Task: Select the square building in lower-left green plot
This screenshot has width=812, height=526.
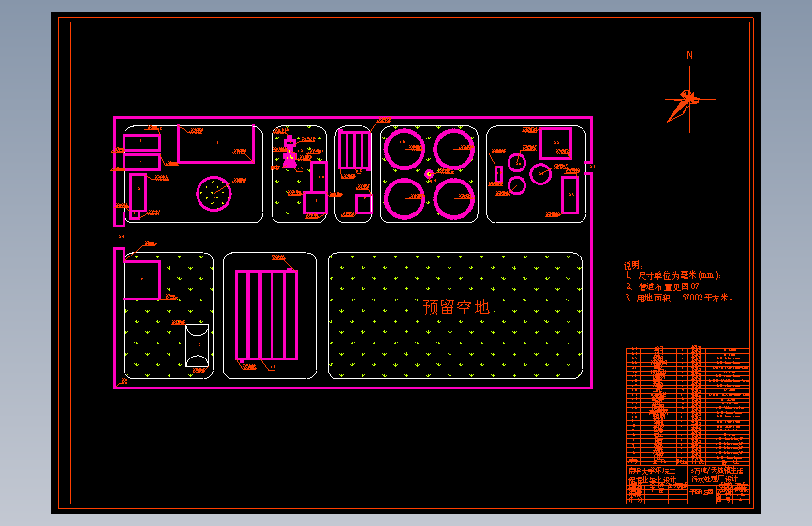Action: (142, 280)
